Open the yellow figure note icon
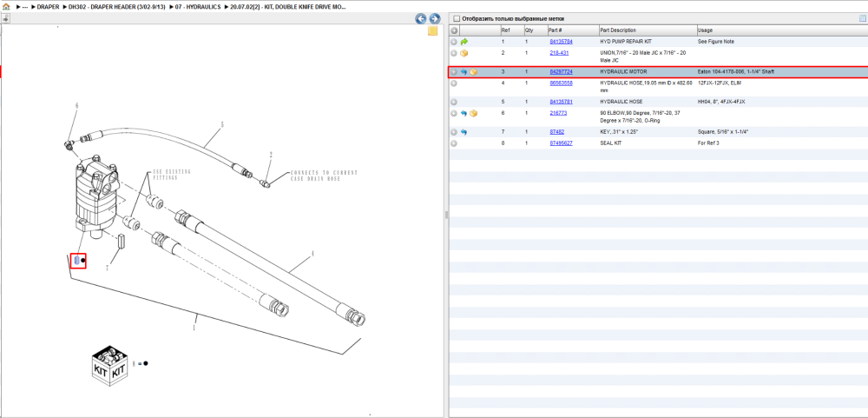 (433, 31)
